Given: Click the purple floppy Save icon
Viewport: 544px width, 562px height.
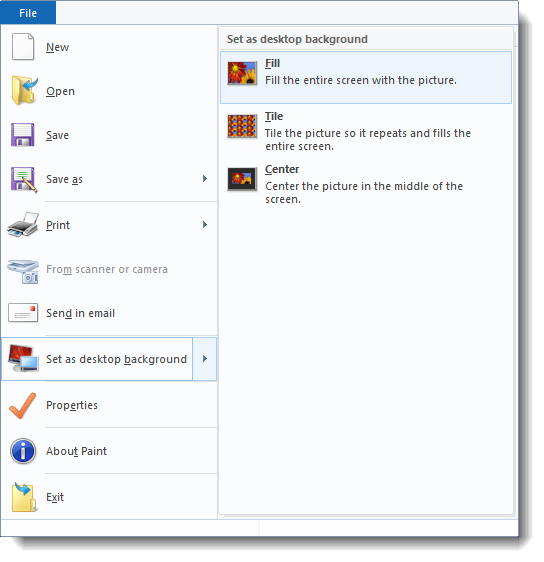Looking at the screenshot, I should 23,135.
